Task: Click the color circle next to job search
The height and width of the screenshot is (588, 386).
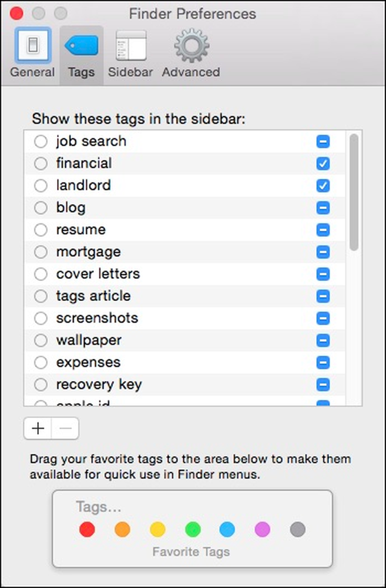Action: pyautogui.click(x=41, y=142)
